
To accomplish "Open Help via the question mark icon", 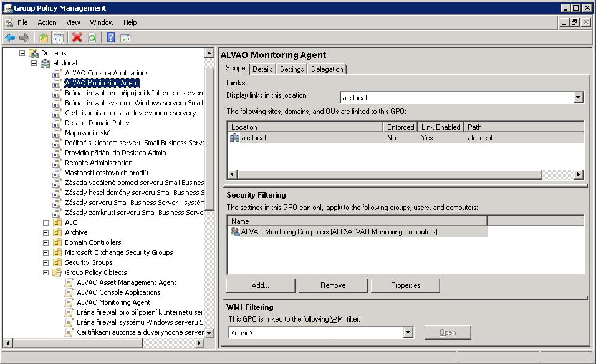I will point(110,37).
